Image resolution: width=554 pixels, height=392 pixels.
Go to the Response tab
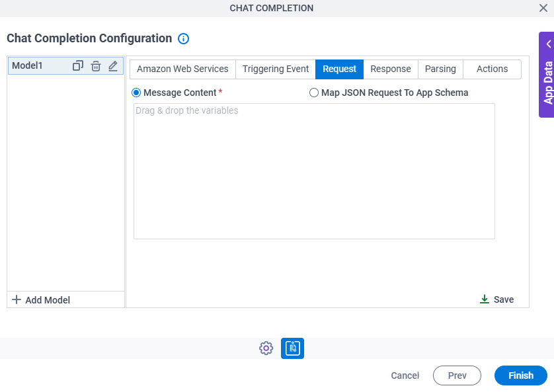391,69
